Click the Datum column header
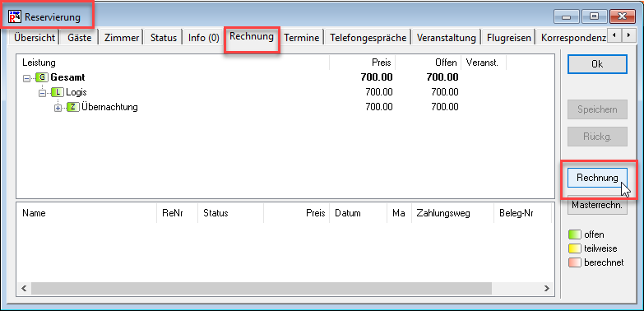The height and width of the screenshot is (311, 644). (358, 213)
